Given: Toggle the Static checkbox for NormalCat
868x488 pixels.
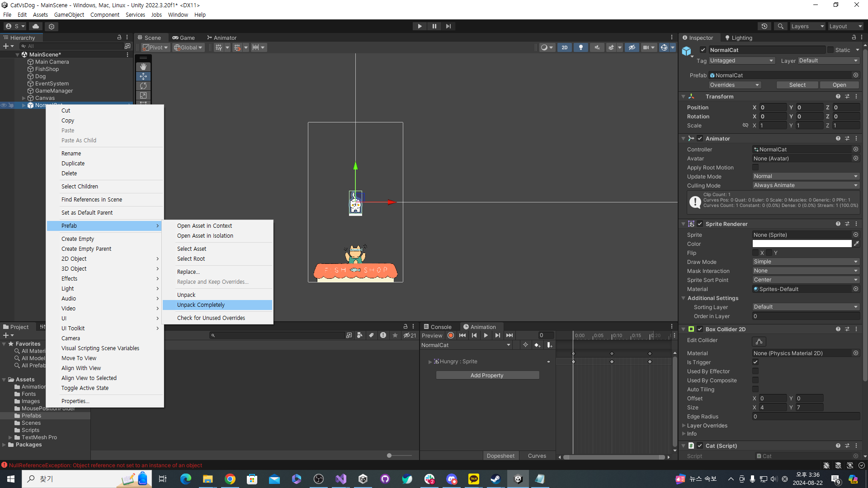Looking at the screenshot, I should click(830, 50).
